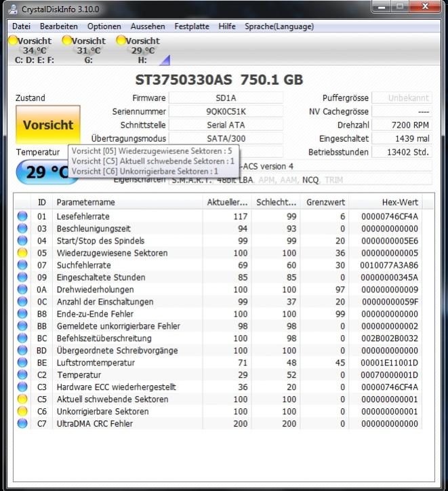
Task: Click the disk title ST3750330AS 750.1 GB
Action: pos(219,80)
